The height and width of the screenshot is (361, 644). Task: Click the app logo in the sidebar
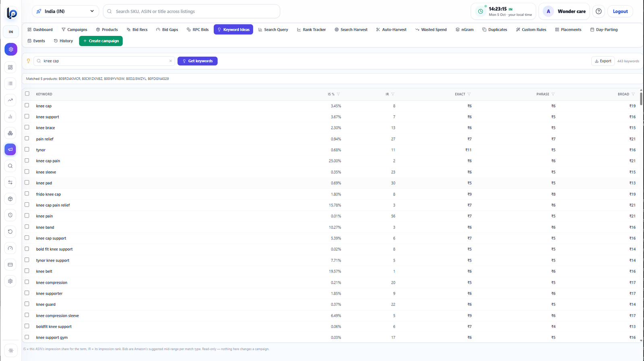tap(11, 13)
